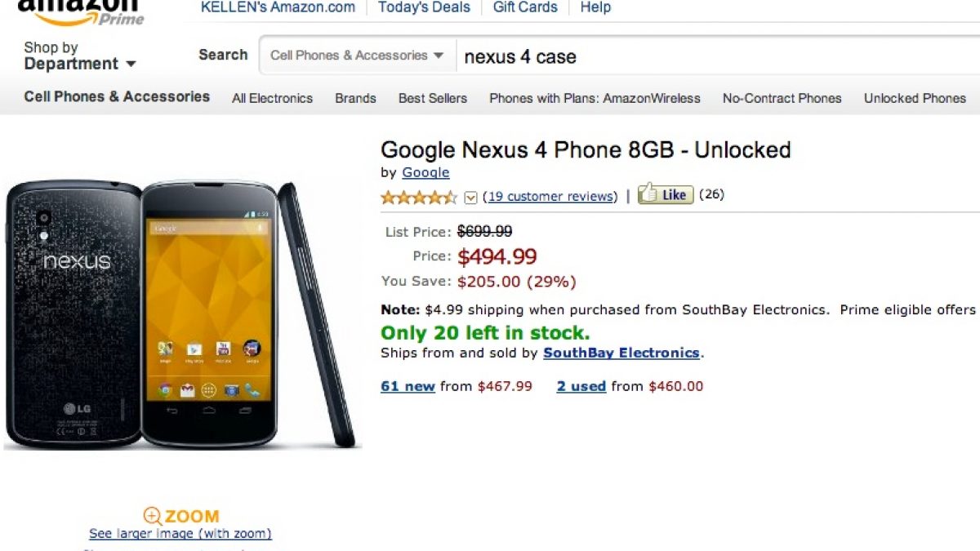Select the Unlocked Phones tab
Screen dimensions: 980x551
tap(915, 98)
